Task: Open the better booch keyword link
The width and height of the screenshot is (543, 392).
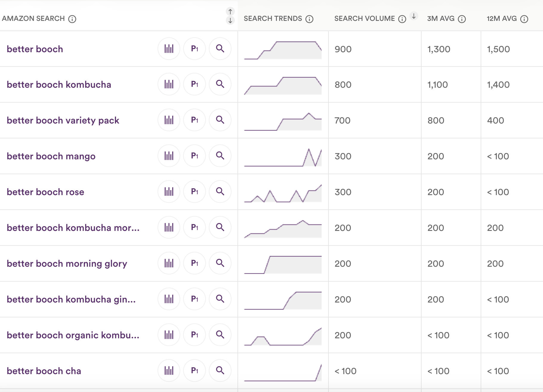Action: coord(35,49)
